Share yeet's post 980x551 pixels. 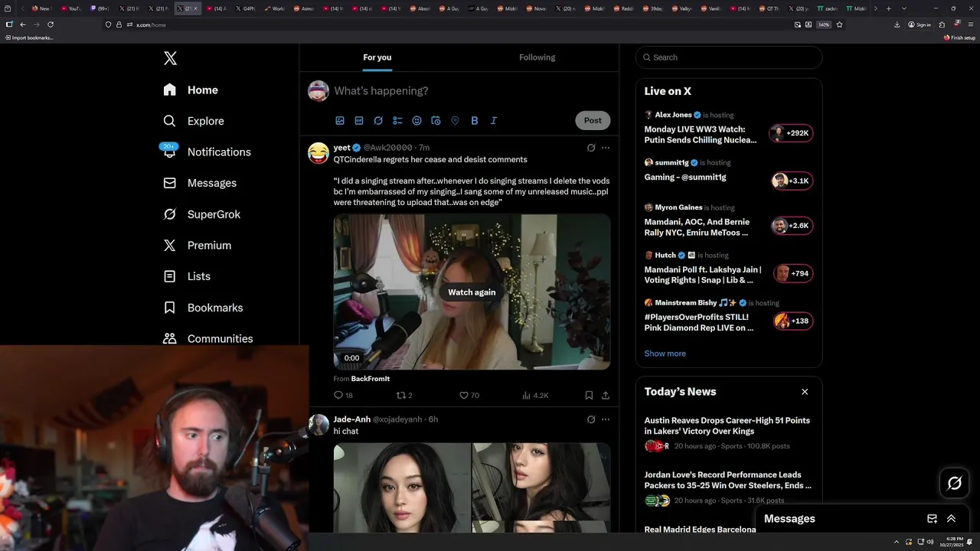606,396
